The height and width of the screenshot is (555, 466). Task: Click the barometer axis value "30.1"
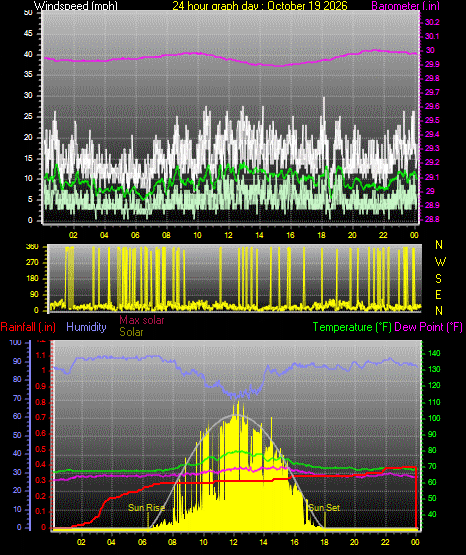(432, 36)
